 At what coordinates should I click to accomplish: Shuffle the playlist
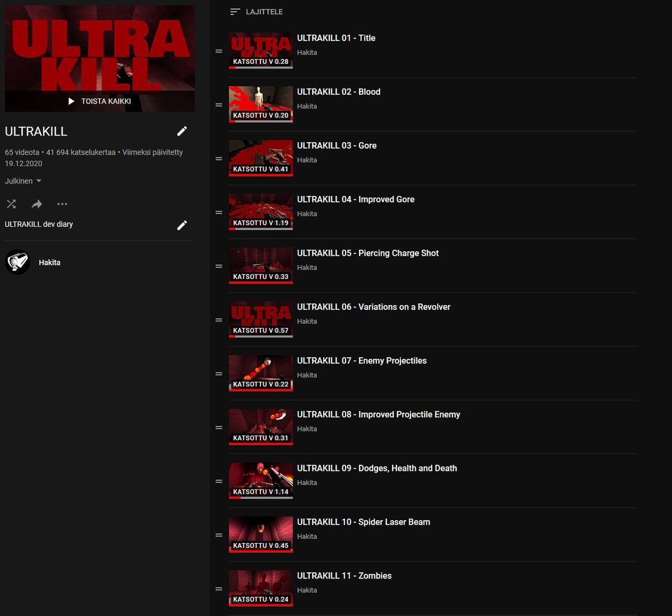11,204
